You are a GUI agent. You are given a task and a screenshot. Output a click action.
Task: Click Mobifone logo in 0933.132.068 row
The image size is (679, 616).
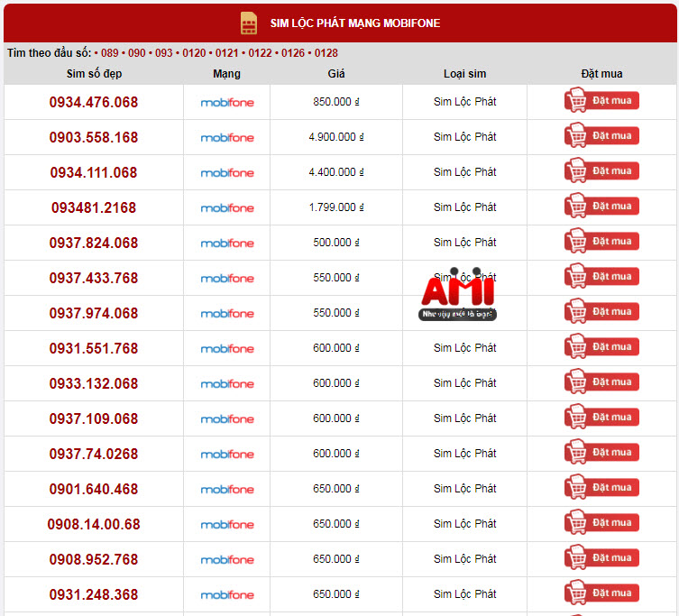227,384
